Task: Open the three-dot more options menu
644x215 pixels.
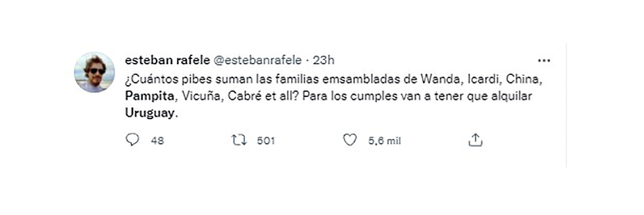Action: click(544, 61)
